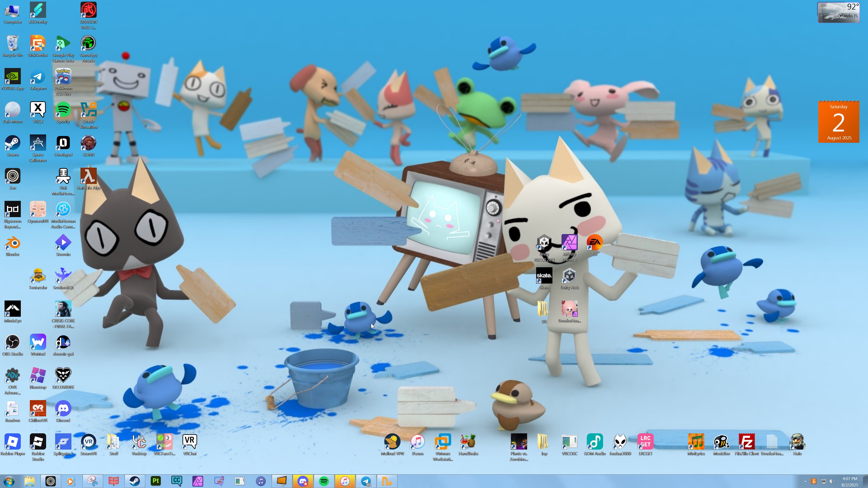The image size is (868, 488).
Task: Launch Plants vs. Zombies shortcut
Action: point(519,448)
